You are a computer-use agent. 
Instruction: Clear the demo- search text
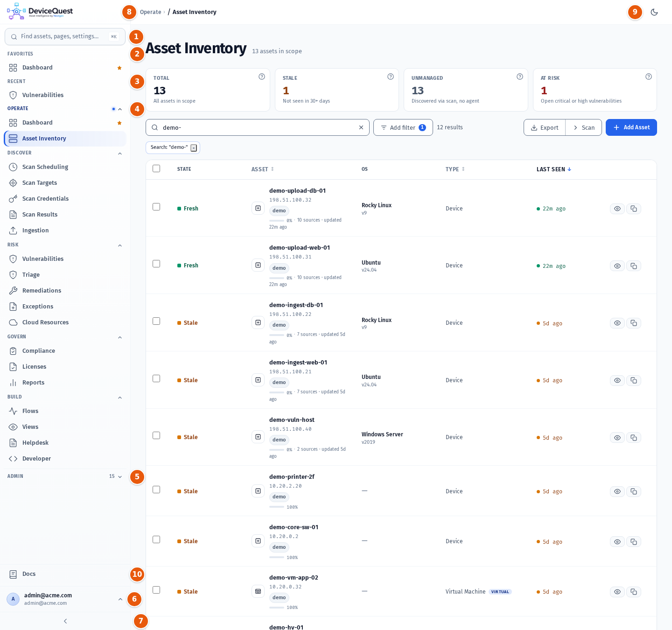point(361,127)
